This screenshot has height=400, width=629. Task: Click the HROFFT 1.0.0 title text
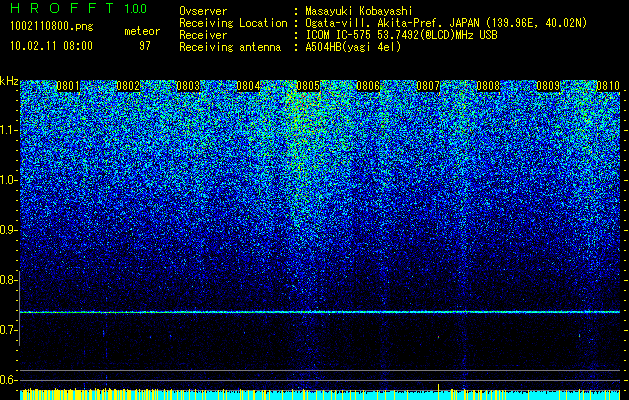79,8
